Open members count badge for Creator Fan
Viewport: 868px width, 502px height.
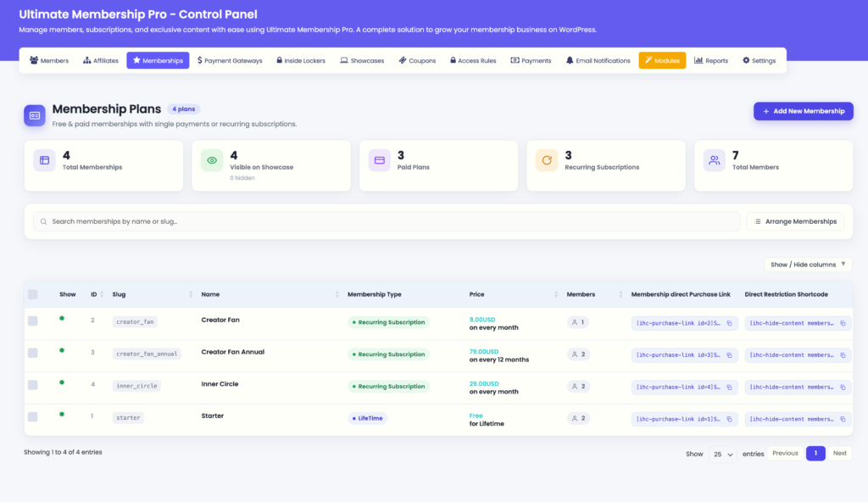pos(578,322)
